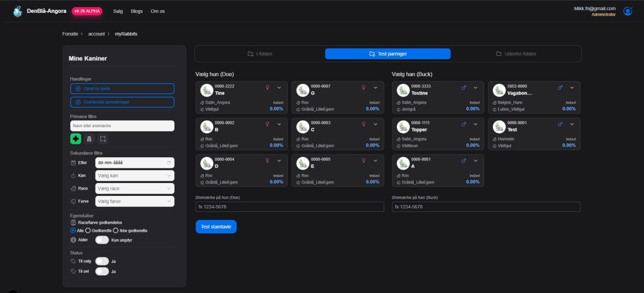The width and height of the screenshot is (644, 293).
Task: Expand card A with the chevron
Action: (475, 160)
